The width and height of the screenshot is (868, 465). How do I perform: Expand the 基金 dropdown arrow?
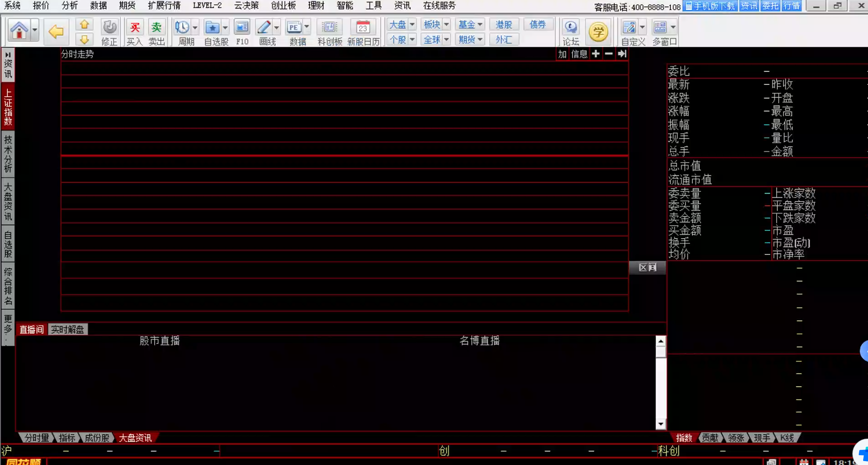(480, 24)
